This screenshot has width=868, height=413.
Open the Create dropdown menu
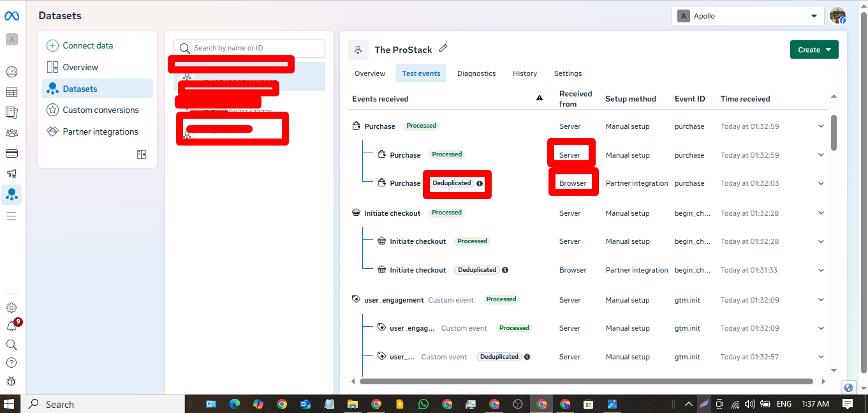pyautogui.click(x=814, y=49)
